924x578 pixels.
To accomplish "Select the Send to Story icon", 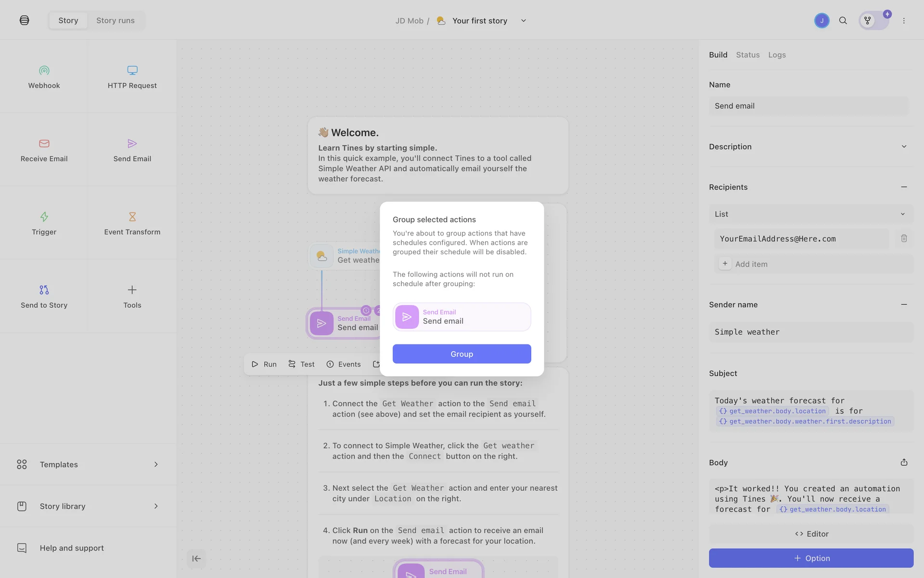I will tap(44, 290).
